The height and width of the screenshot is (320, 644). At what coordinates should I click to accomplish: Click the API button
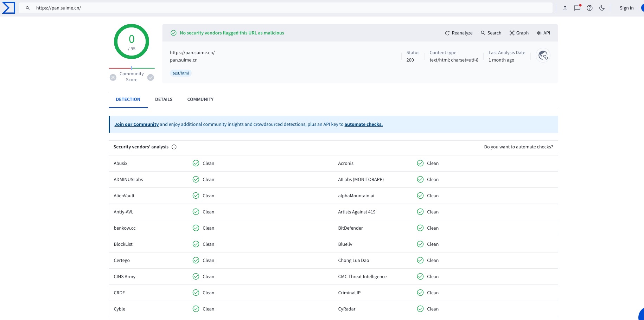tap(543, 33)
